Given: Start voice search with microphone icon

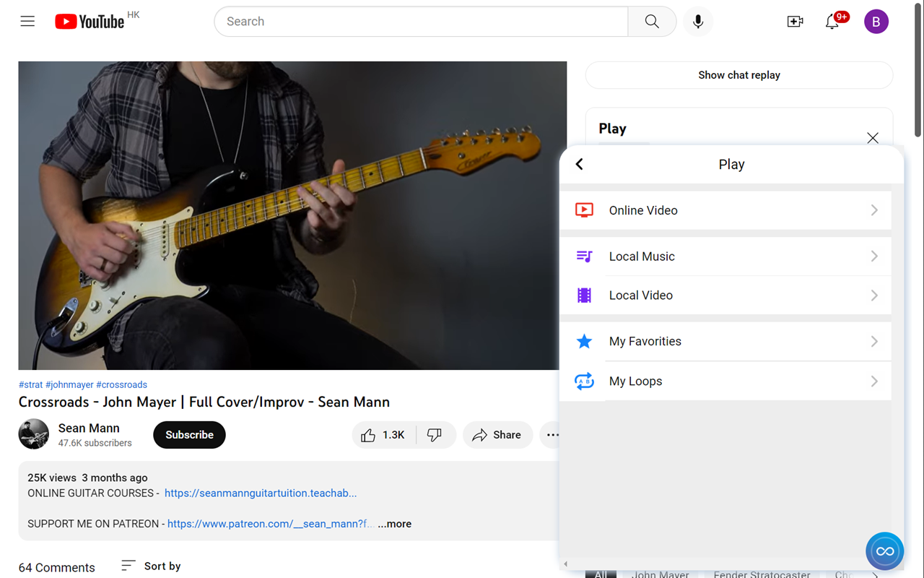Looking at the screenshot, I should pyautogui.click(x=697, y=22).
